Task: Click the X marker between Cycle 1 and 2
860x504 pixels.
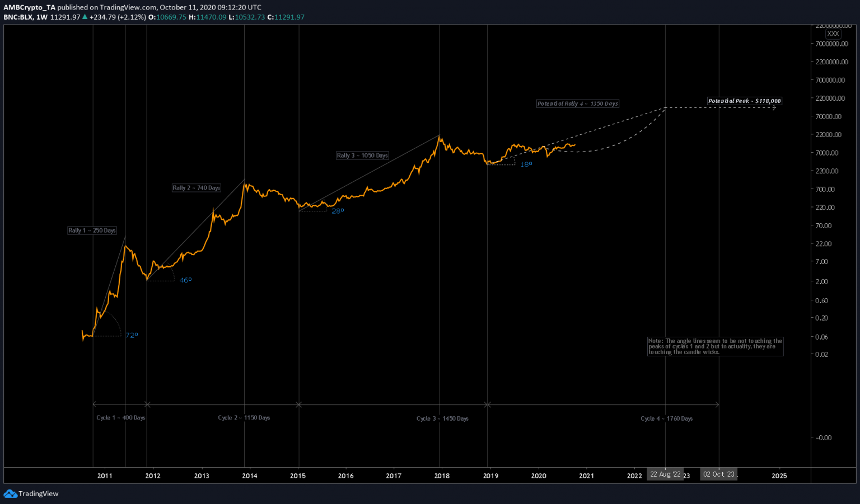Action: (147, 404)
